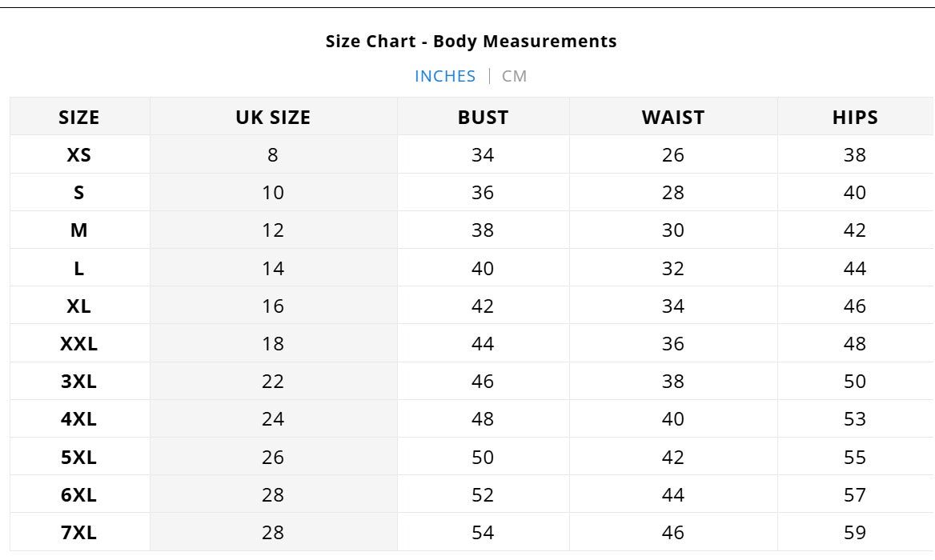
Task: Click the Size Chart - Body Measurements title
Action: tap(471, 41)
